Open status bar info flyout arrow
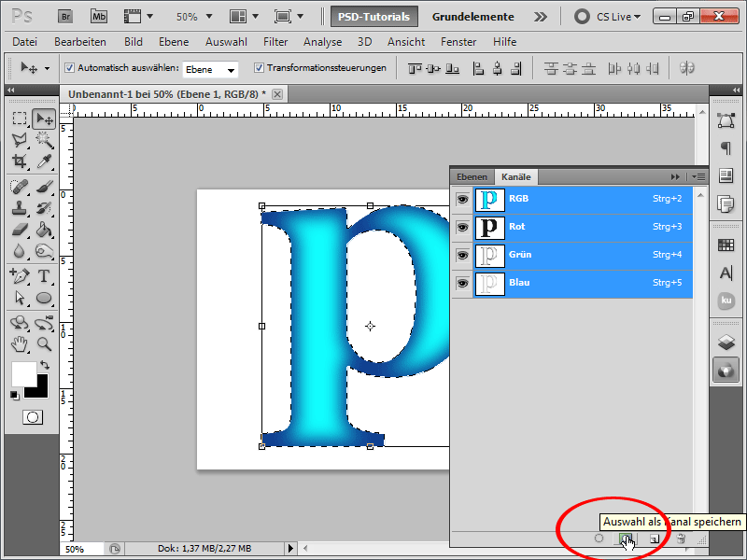This screenshot has width=747, height=560. pos(290,549)
